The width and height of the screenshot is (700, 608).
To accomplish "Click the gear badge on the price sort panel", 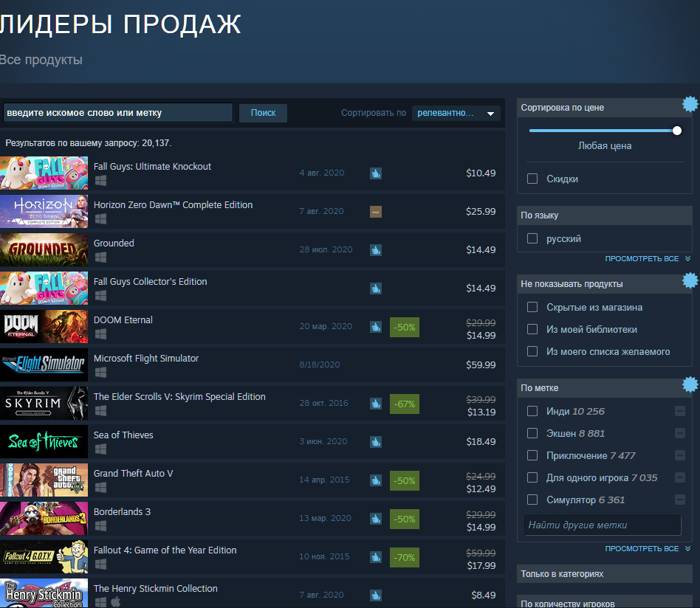I will [690, 104].
